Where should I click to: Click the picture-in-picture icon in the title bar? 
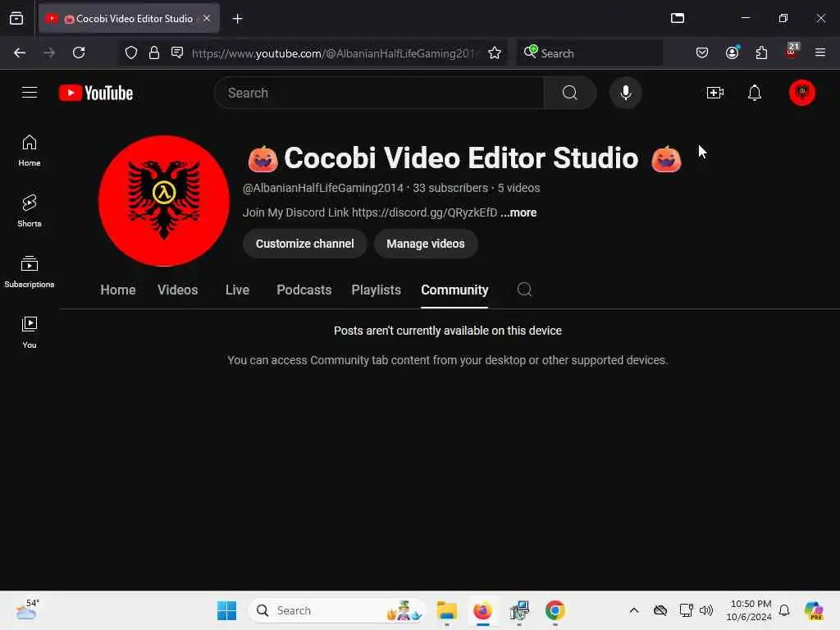tap(677, 18)
